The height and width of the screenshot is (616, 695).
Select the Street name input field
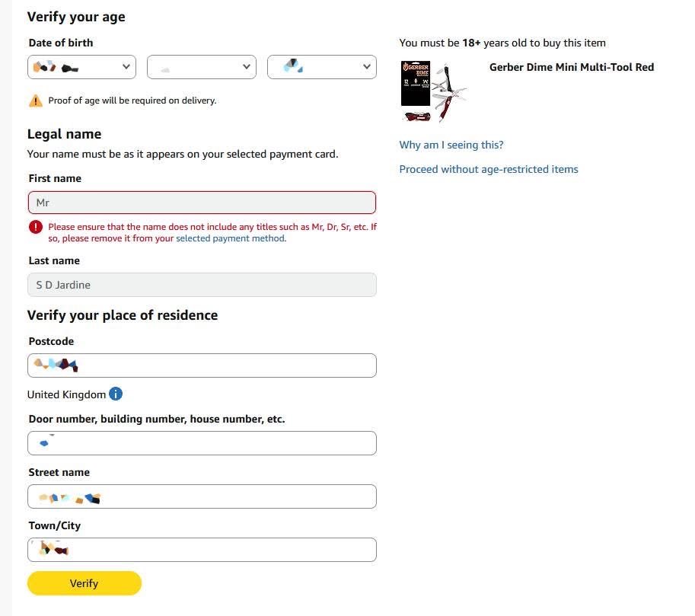[x=202, y=496]
